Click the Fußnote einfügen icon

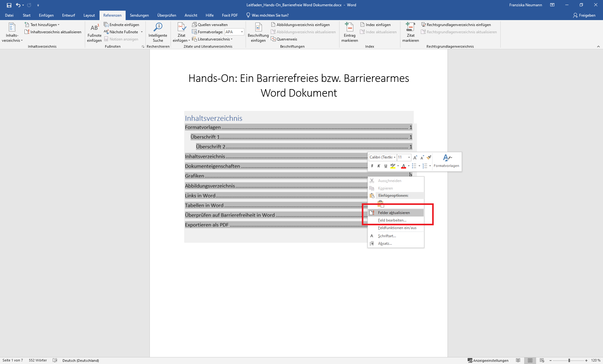pyautogui.click(x=94, y=28)
